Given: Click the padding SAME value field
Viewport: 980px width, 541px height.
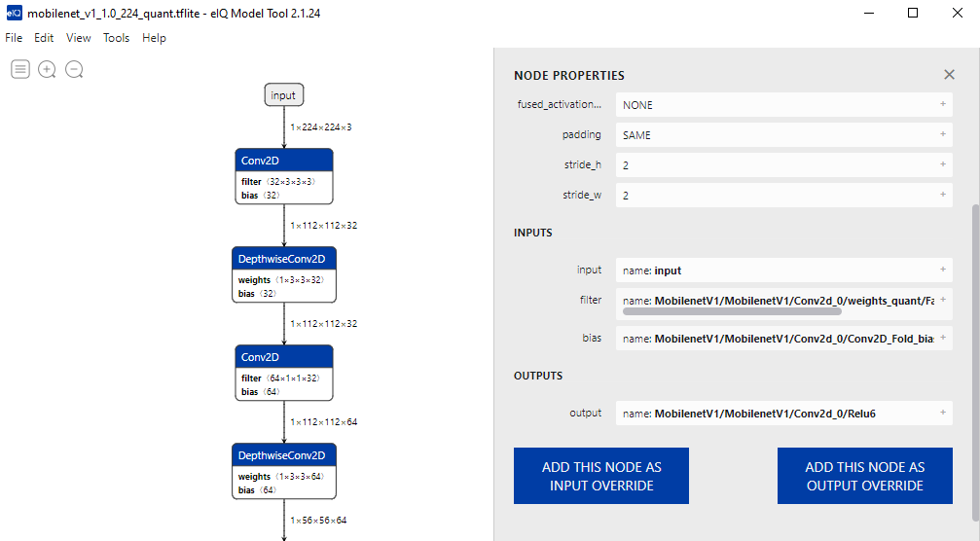Looking at the screenshot, I should point(783,135).
